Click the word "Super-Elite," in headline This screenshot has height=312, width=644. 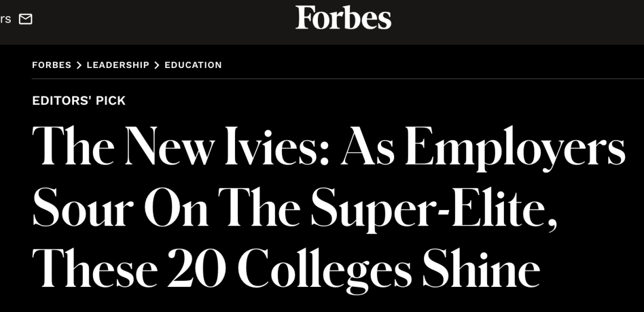pyautogui.click(x=434, y=210)
